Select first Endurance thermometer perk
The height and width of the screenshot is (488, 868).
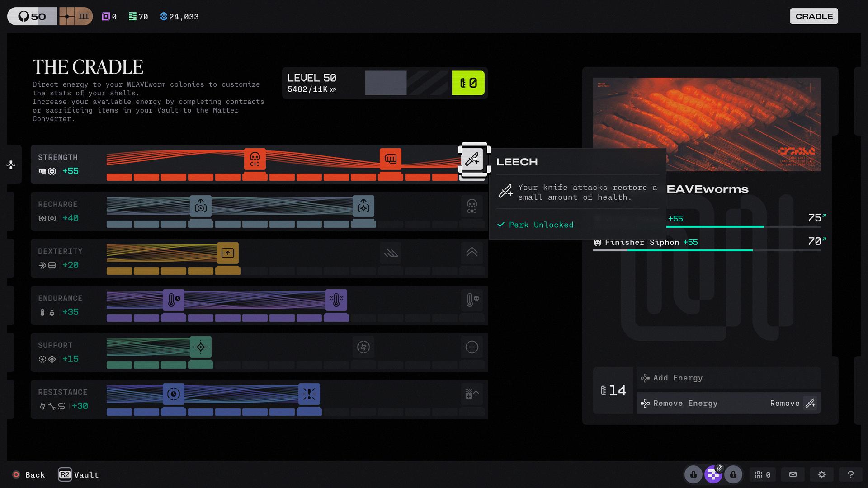click(174, 300)
